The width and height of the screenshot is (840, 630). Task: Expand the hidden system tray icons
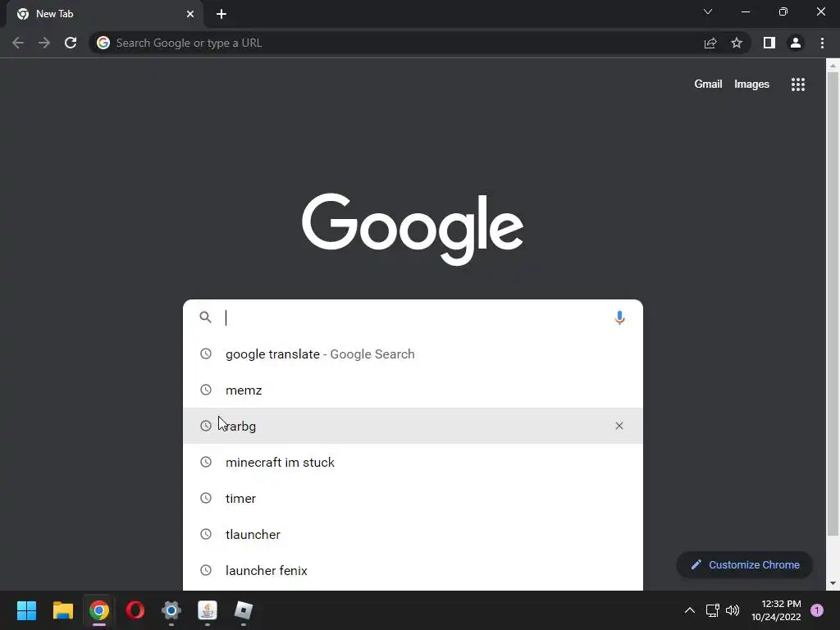pyautogui.click(x=689, y=610)
